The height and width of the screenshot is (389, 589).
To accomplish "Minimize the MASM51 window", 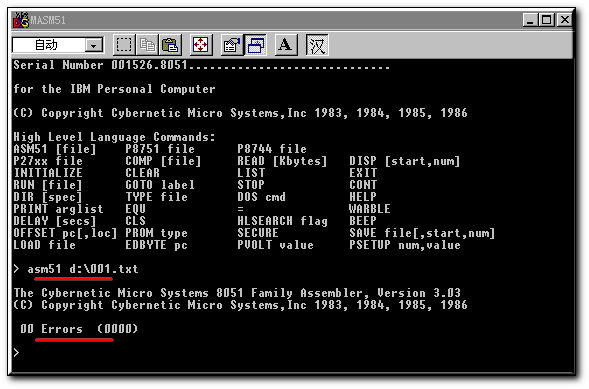I will [530, 20].
